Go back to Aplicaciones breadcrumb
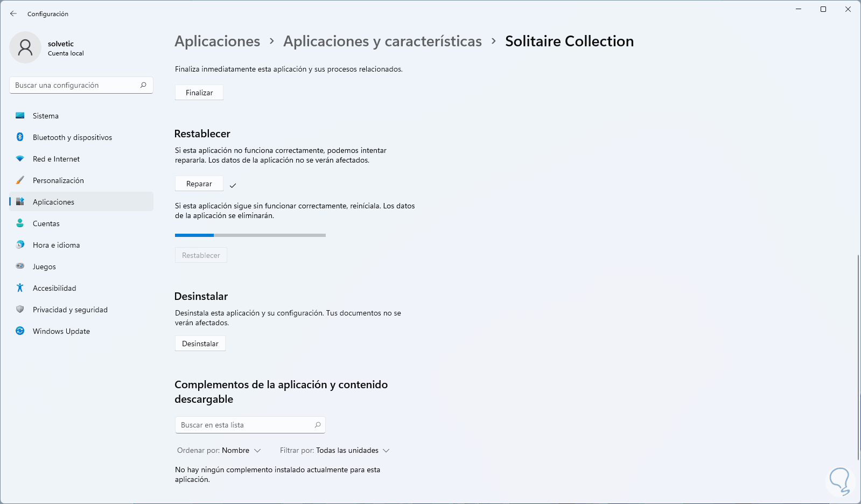 [x=218, y=41]
